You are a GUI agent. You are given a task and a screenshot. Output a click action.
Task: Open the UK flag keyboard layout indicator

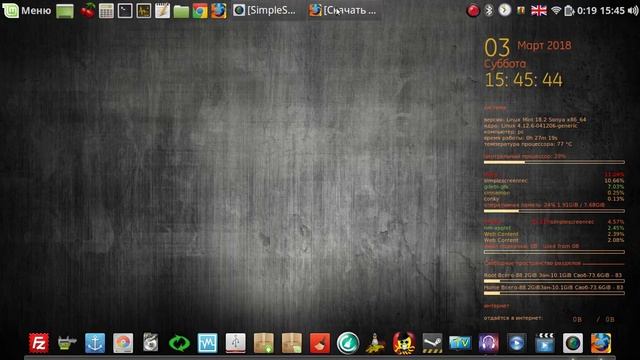(x=539, y=11)
